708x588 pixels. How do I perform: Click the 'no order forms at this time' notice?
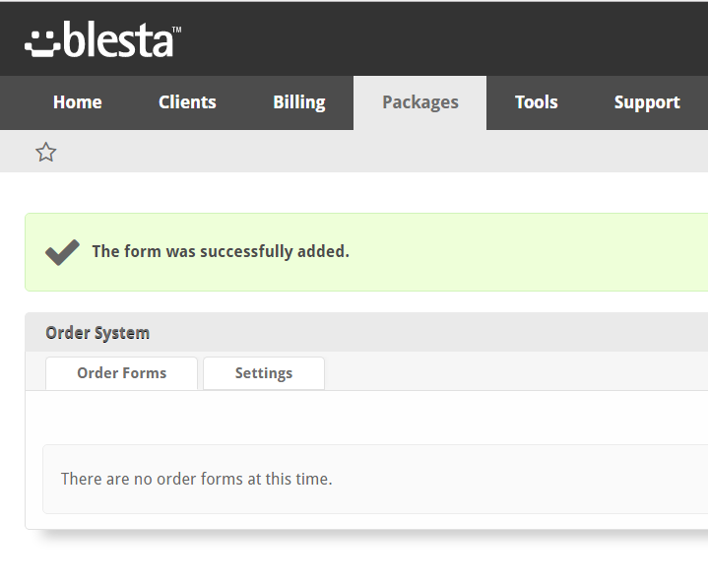click(x=196, y=479)
